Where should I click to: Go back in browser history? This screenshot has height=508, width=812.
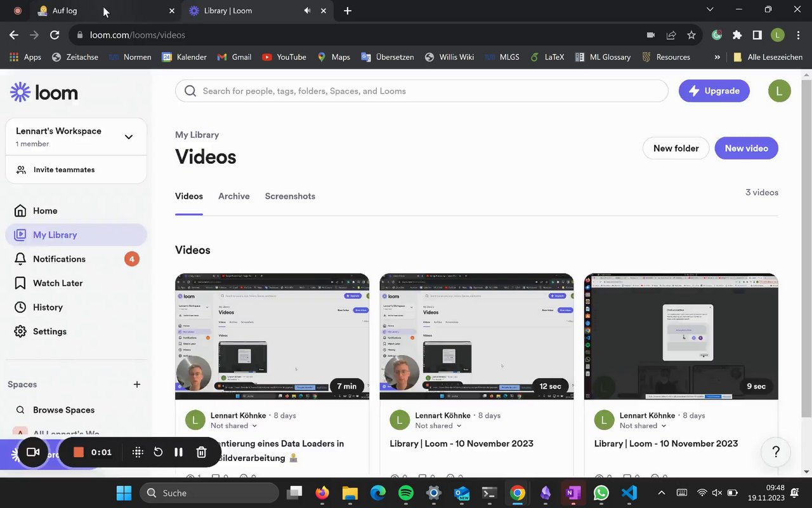(14, 35)
